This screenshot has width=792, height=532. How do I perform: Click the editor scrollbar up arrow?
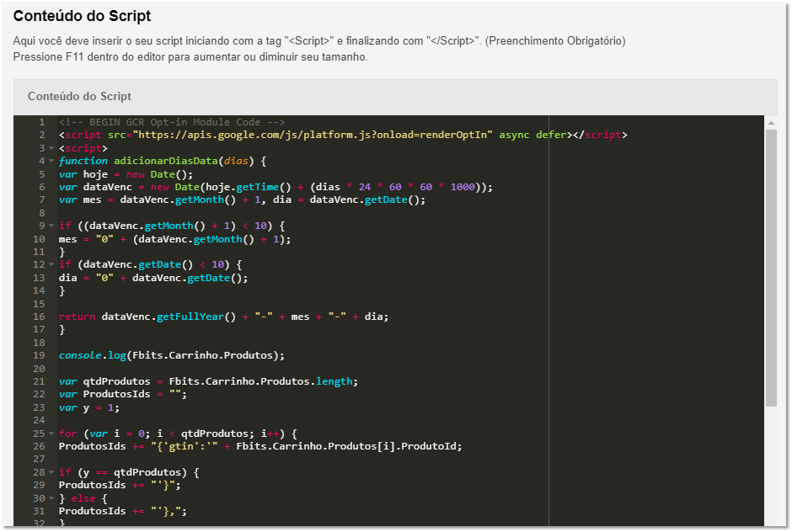(x=771, y=123)
